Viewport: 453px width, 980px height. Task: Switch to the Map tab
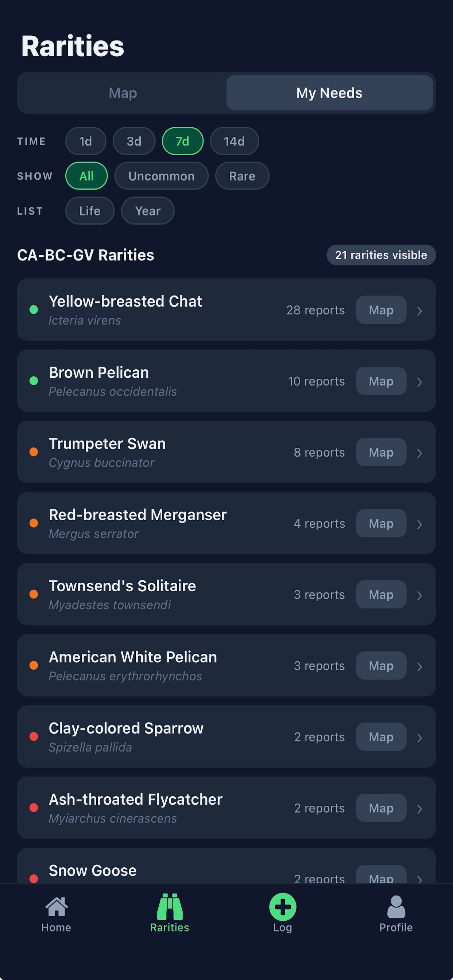(123, 93)
